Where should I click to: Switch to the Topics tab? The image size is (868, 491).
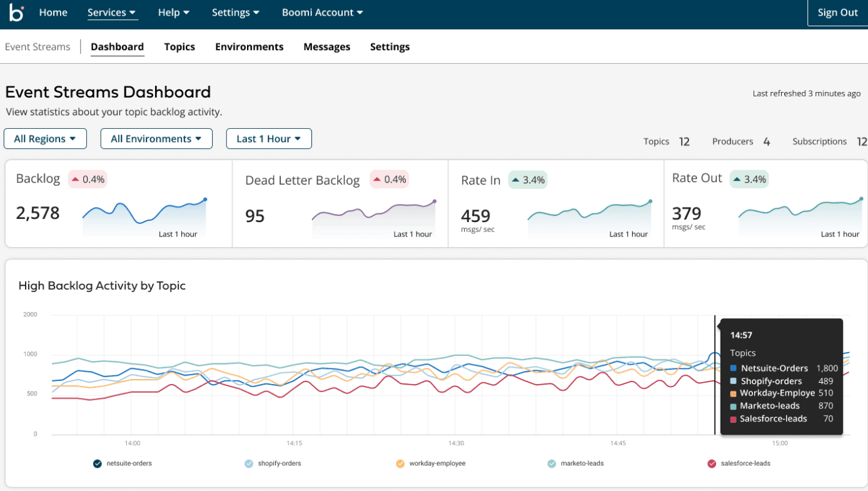179,47
